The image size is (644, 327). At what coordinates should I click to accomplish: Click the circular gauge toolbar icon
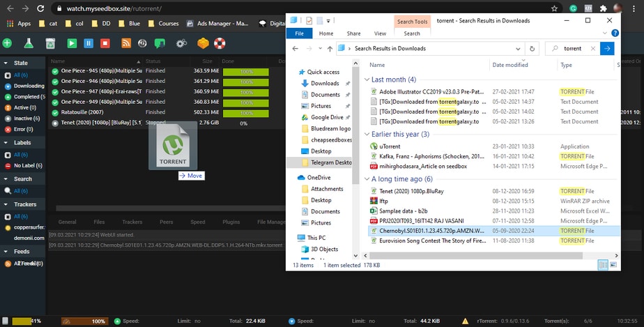click(142, 43)
